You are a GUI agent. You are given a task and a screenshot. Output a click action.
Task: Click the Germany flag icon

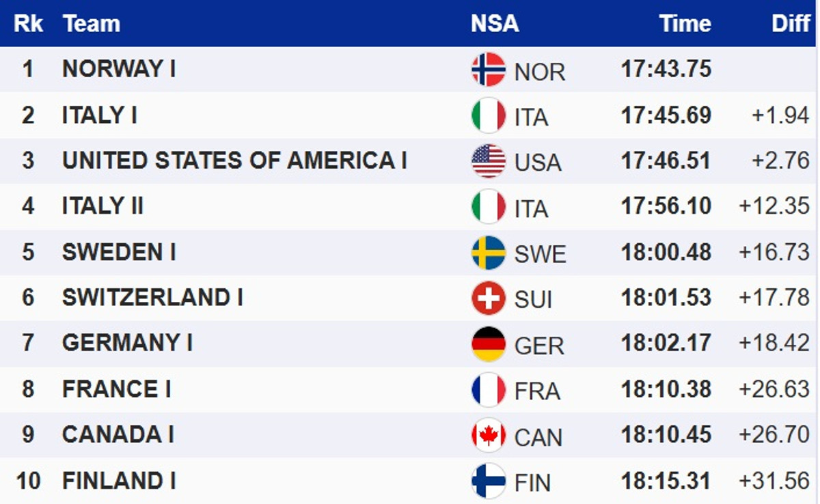pos(489,344)
